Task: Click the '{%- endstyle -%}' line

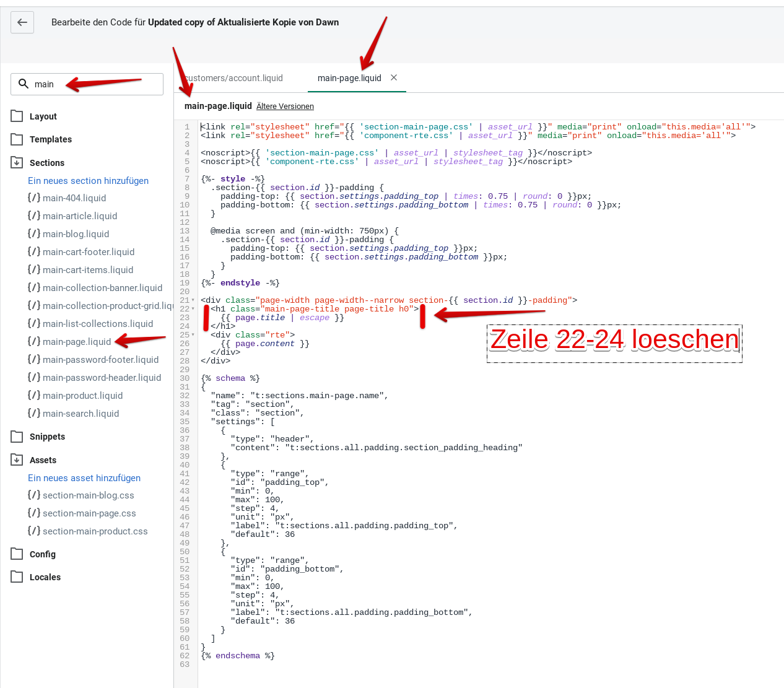Action: (x=240, y=283)
